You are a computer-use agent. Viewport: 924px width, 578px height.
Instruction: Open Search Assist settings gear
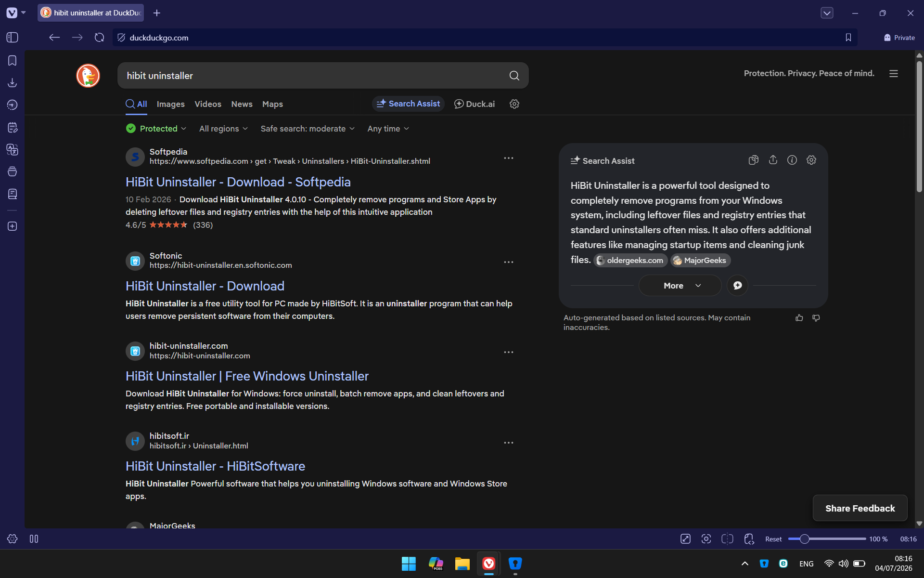(811, 160)
